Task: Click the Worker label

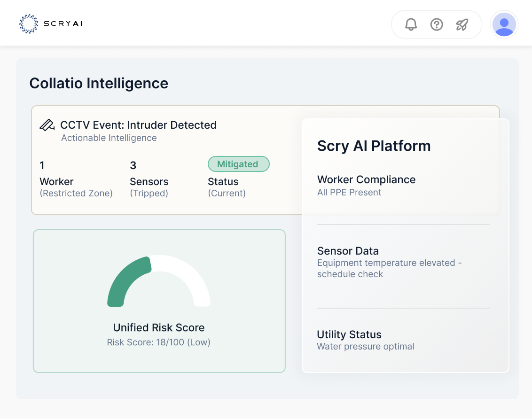Action: pyautogui.click(x=57, y=182)
